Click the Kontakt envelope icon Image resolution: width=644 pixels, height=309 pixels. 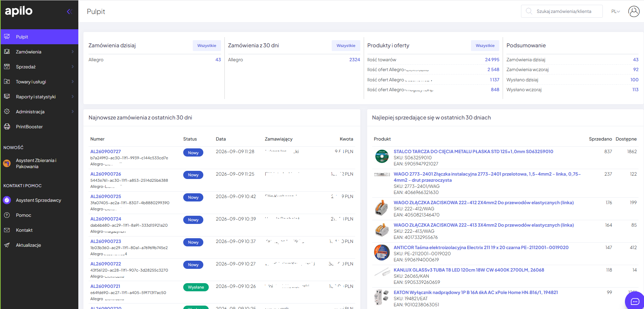coord(7,230)
